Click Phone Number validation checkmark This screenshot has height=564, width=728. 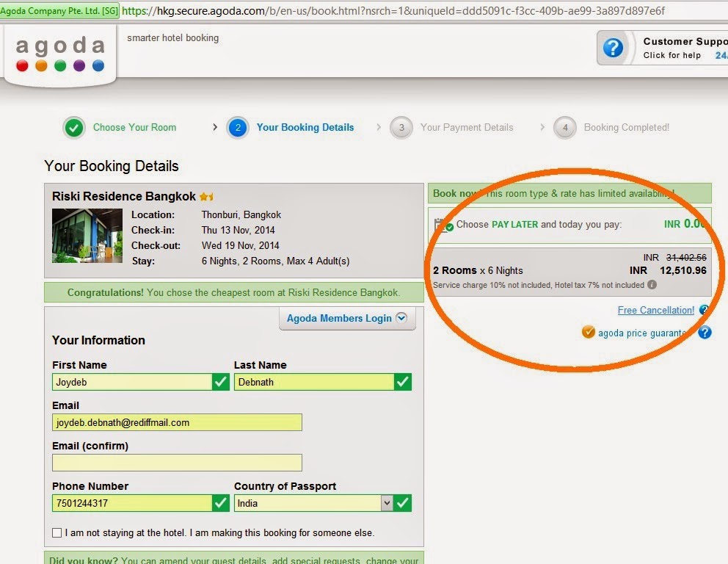coord(221,503)
